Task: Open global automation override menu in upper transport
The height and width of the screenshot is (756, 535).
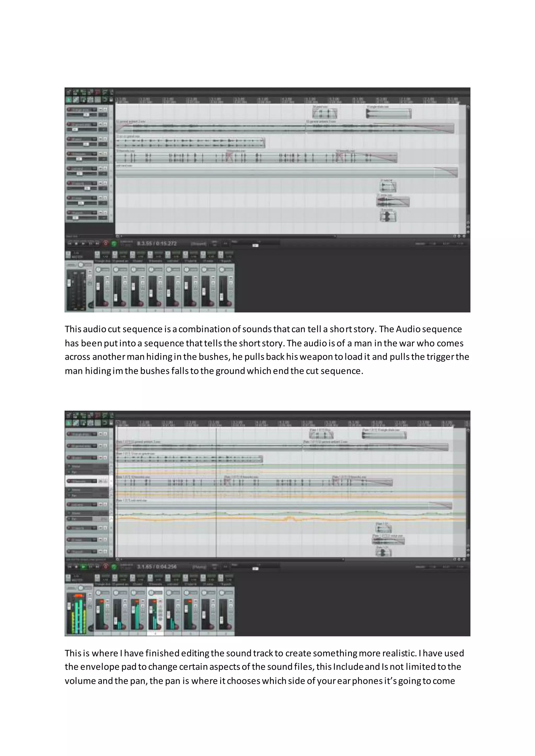Action: (x=126, y=244)
